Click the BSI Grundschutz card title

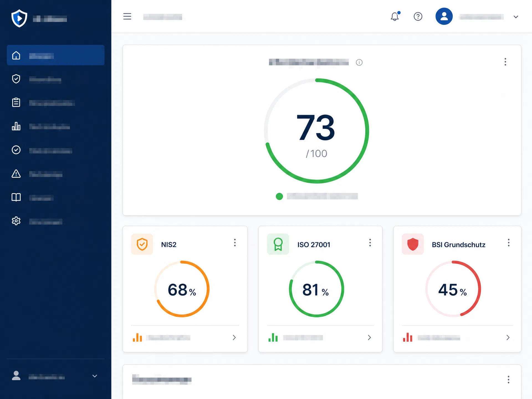coord(459,245)
